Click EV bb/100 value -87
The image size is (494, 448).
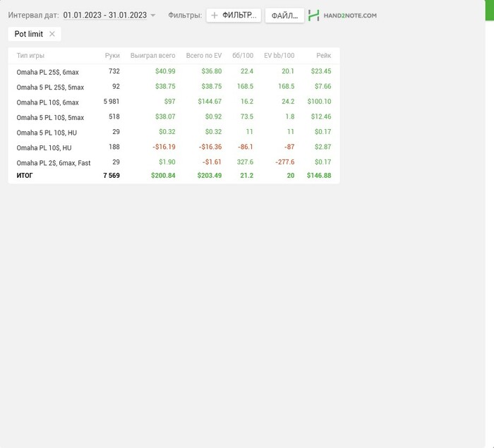click(289, 147)
